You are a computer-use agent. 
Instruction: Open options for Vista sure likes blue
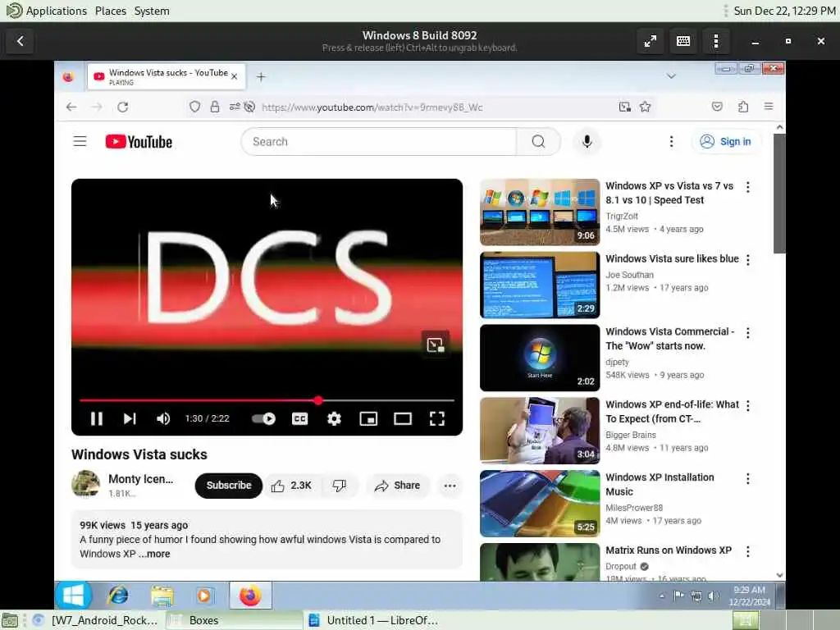pyautogui.click(x=748, y=260)
